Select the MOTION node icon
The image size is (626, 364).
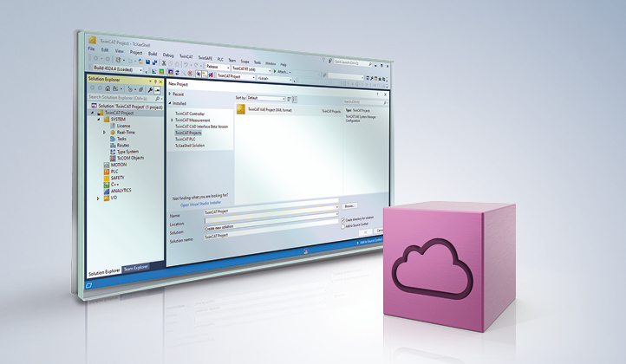(106, 165)
